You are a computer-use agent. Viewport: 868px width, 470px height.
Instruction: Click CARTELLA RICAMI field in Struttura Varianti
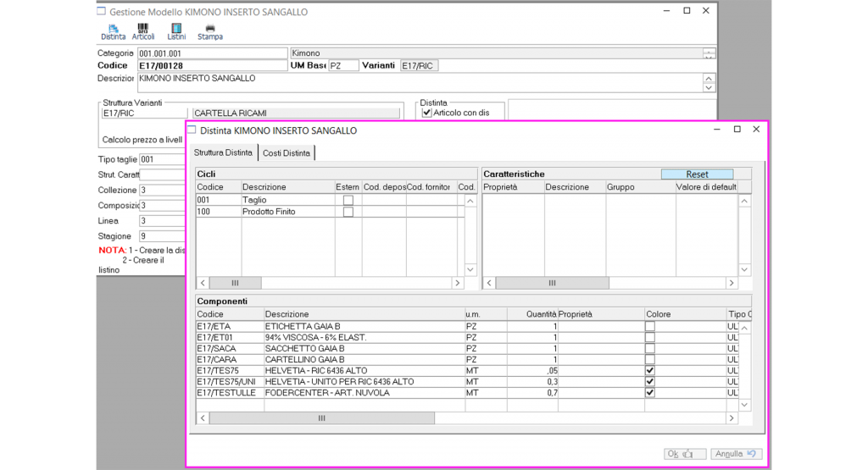pyautogui.click(x=296, y=113)
